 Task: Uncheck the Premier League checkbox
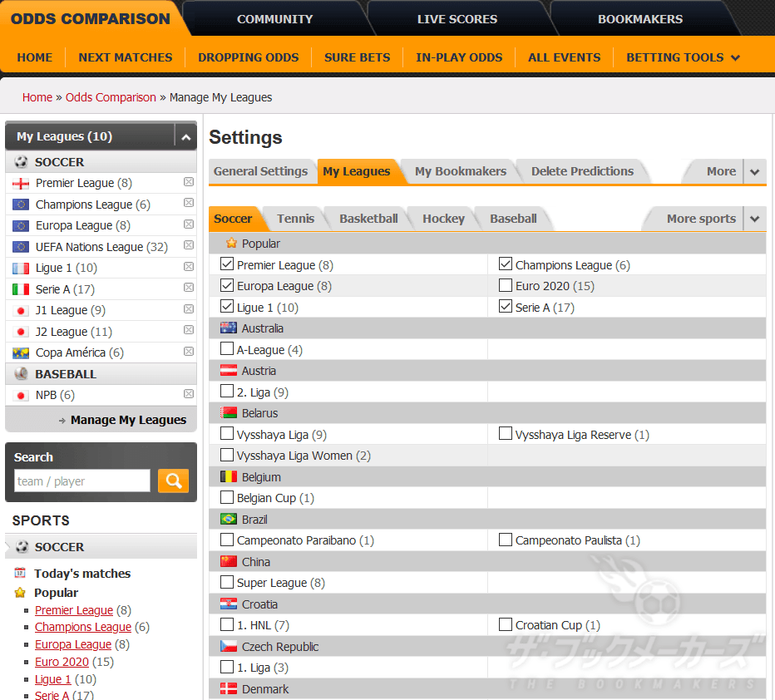click(x=227, y=264)
